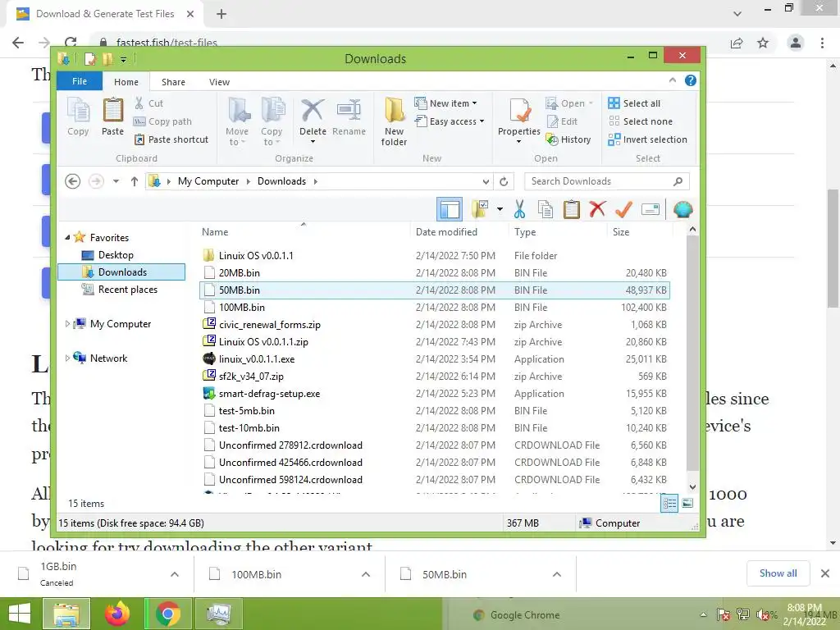Open the File menu tab
The width and height of the screenshot is (840, 630).
tap(80, 81)
